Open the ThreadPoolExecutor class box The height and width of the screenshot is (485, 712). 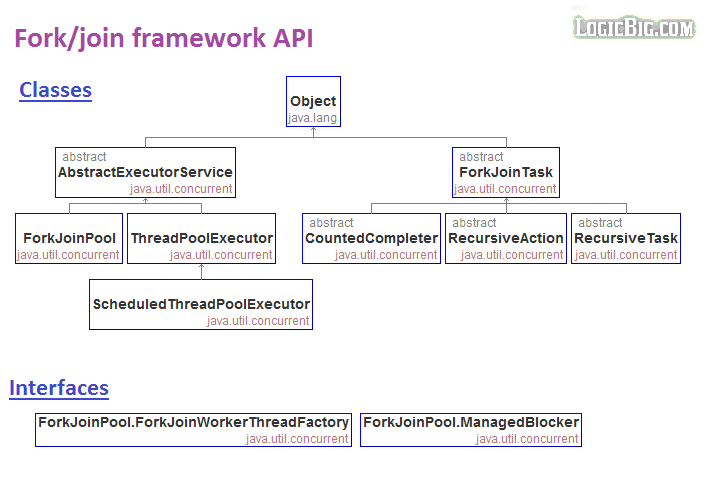pyautogui.click(x=201, y=238)
